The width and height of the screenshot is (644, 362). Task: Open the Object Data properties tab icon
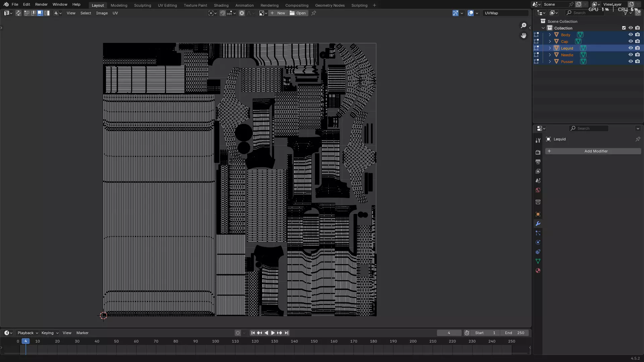click(x=538, y=261)
